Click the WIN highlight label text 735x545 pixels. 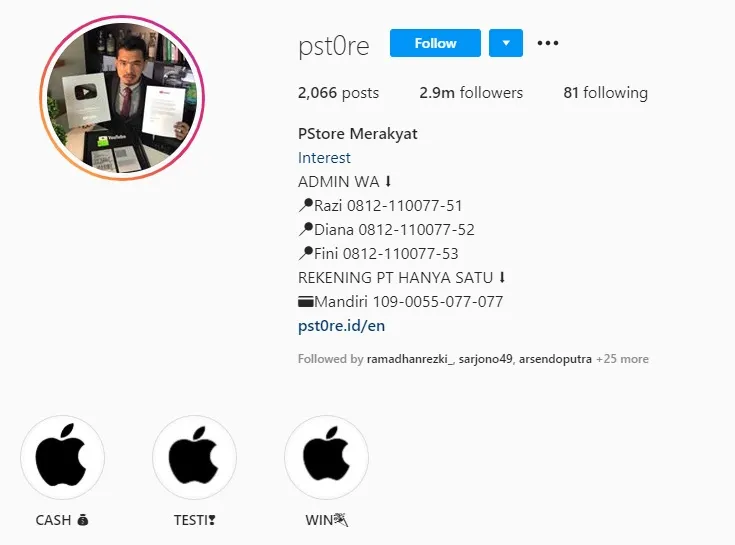pyautogui.click(x=326, y=520)
